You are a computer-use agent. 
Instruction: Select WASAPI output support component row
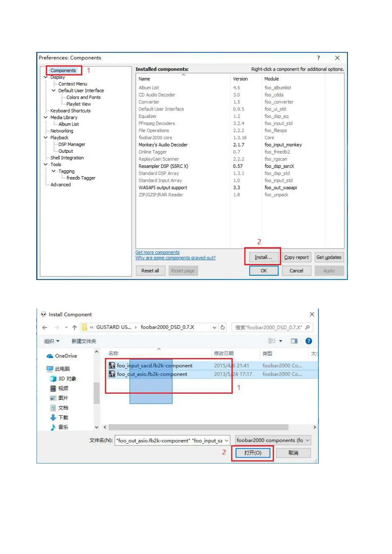pyautogui.click(x=240, y=188)
